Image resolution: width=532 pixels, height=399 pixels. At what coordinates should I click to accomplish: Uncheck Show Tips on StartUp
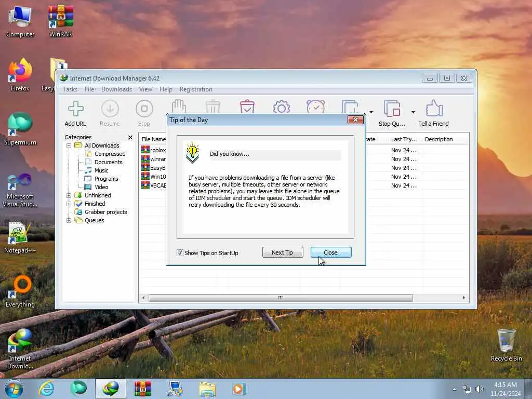coord(180,253)
